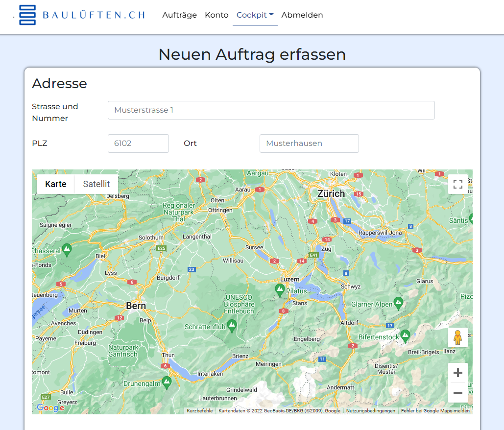
Task: Go to the Aufträge menu item
Action: click(x=179, y=15)
